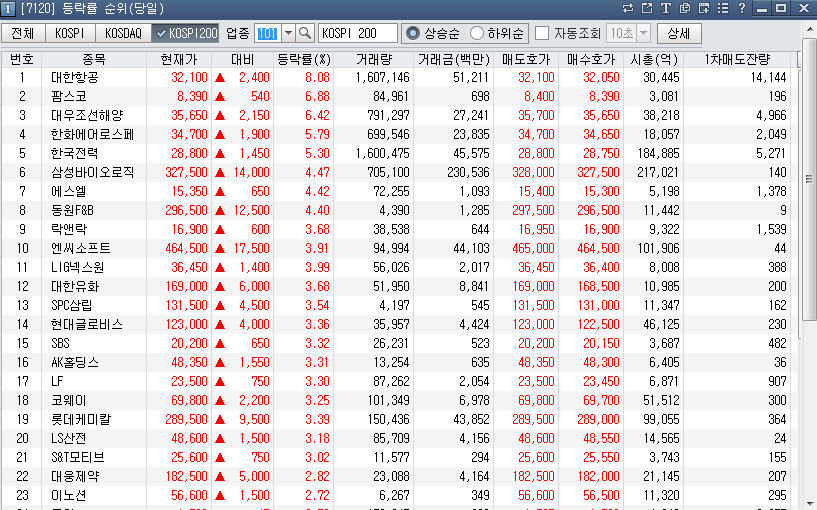
Task: Switch to the 전체 tab
Action: coord(22,33)
